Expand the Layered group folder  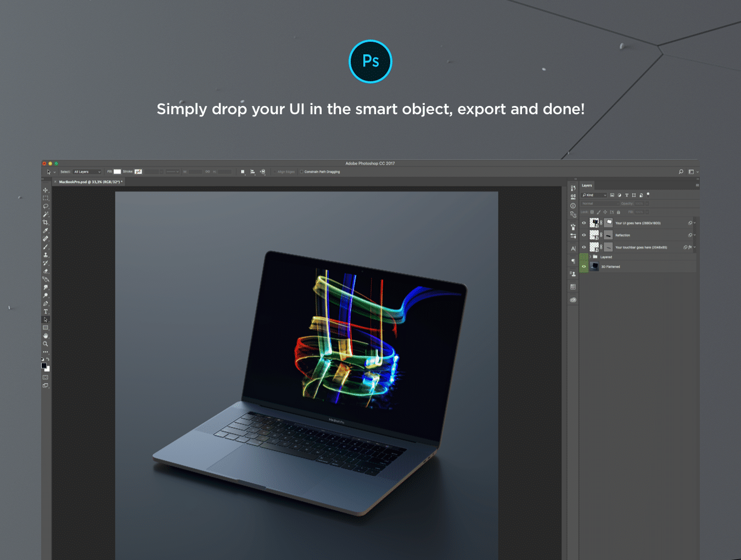tap(591, 257)
